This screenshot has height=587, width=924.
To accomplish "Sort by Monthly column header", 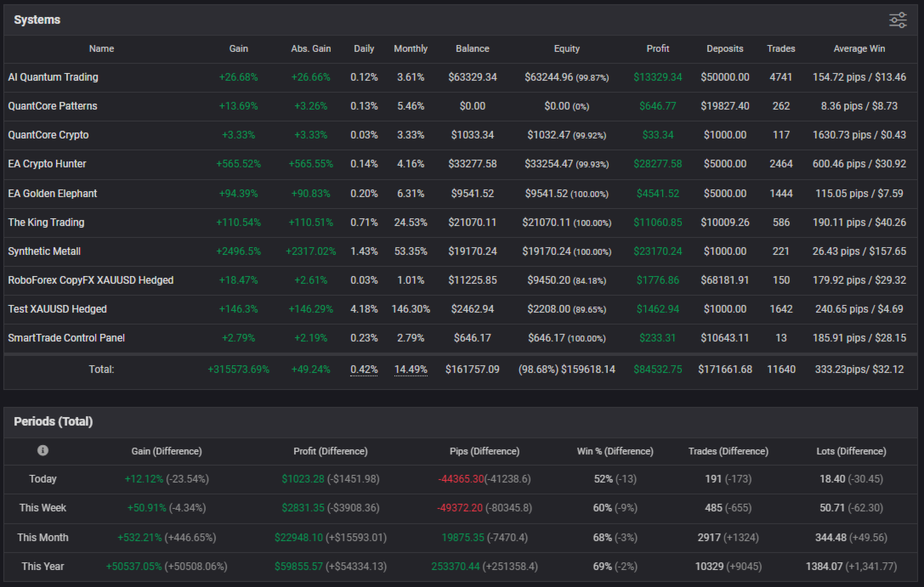I will pyautogui.click(x=411, y=49).
